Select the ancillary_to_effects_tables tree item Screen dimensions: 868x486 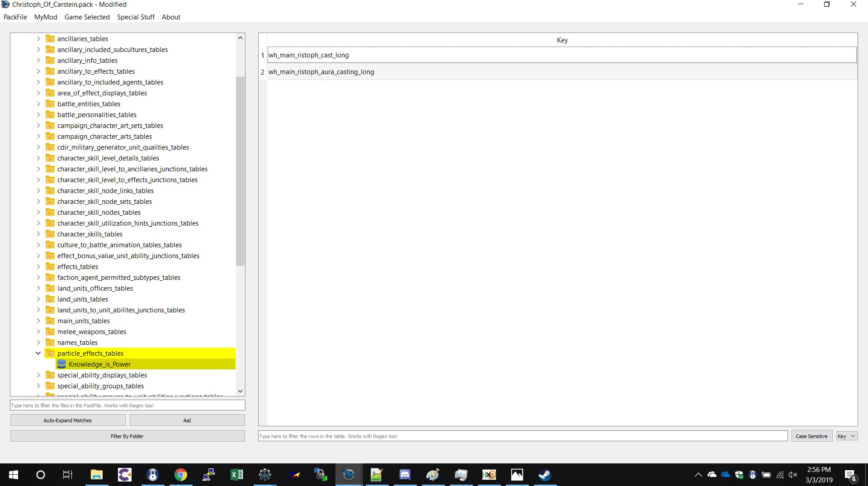point(96,71)
